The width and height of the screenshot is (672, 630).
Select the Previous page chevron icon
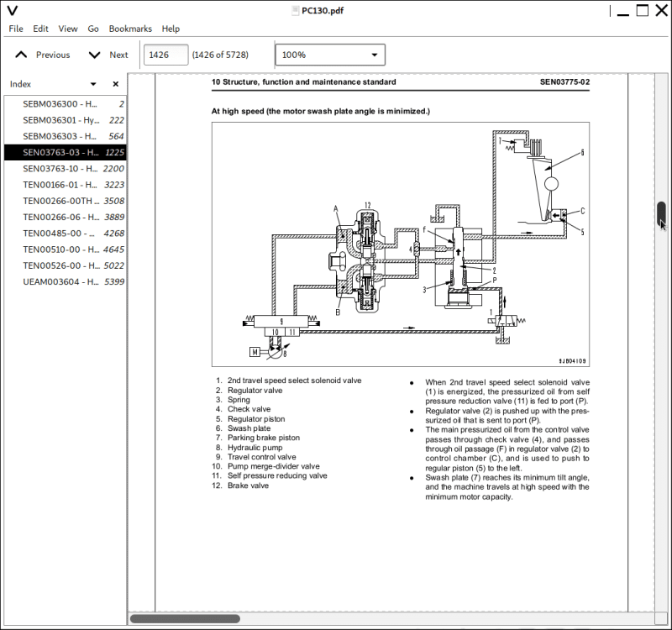[20, 54]
